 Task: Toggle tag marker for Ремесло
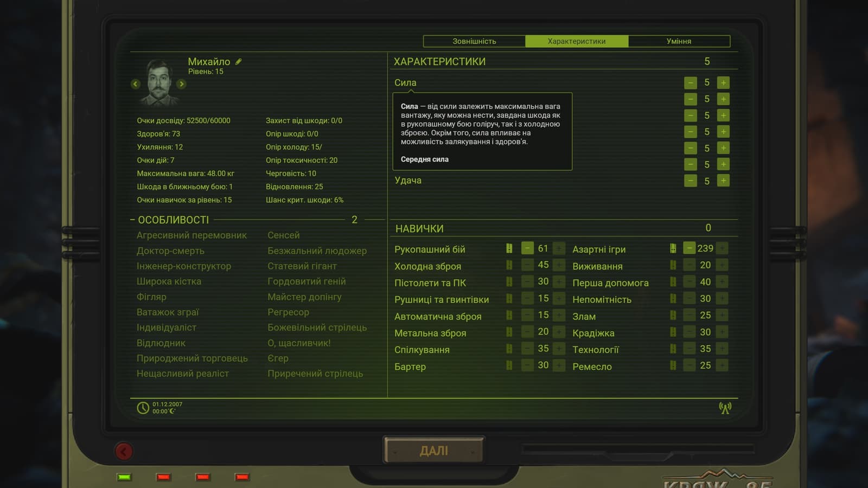[673, 365]
